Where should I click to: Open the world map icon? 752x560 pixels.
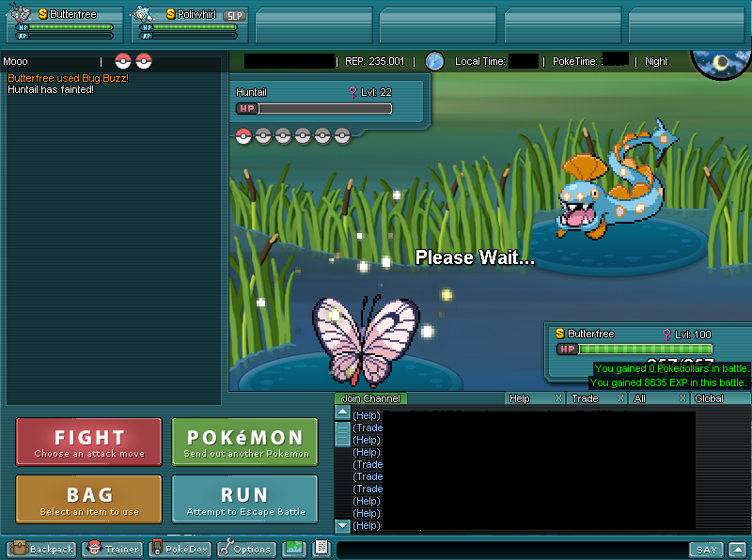click(x=293, y=548)
